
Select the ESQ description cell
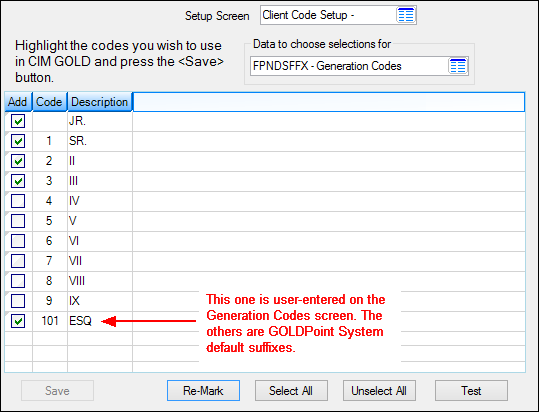pyautogui.click(x=100, y=321)
